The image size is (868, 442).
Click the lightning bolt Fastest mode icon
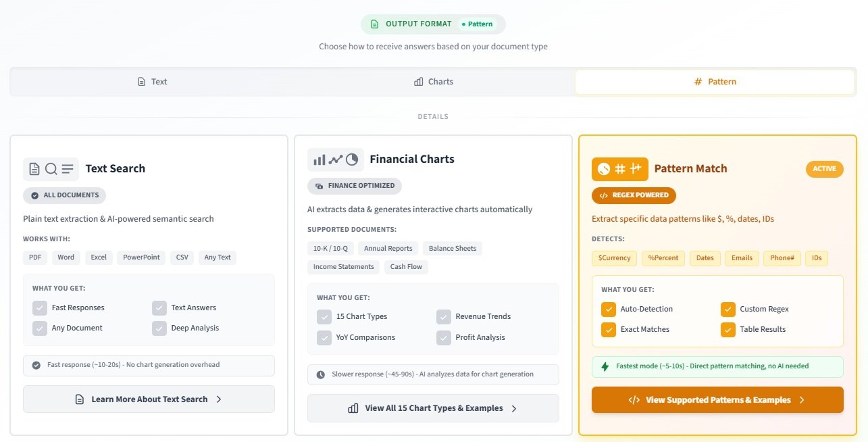(605, 366)
